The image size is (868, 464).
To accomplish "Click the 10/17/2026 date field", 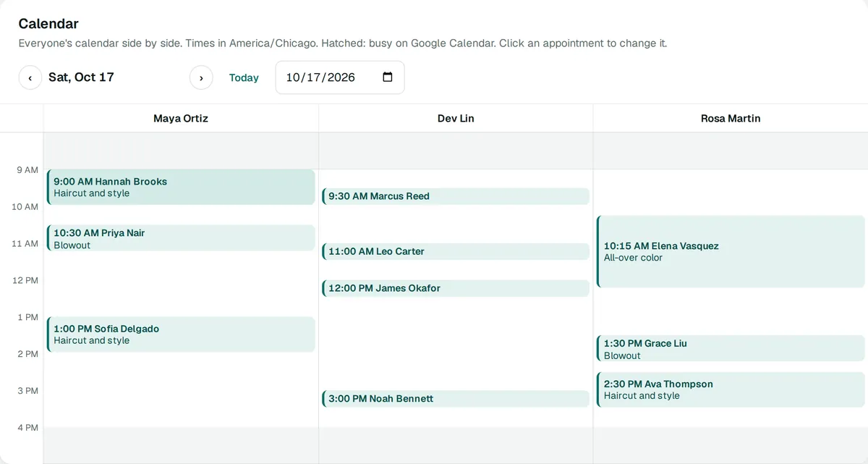I will (x=340, y=77).
